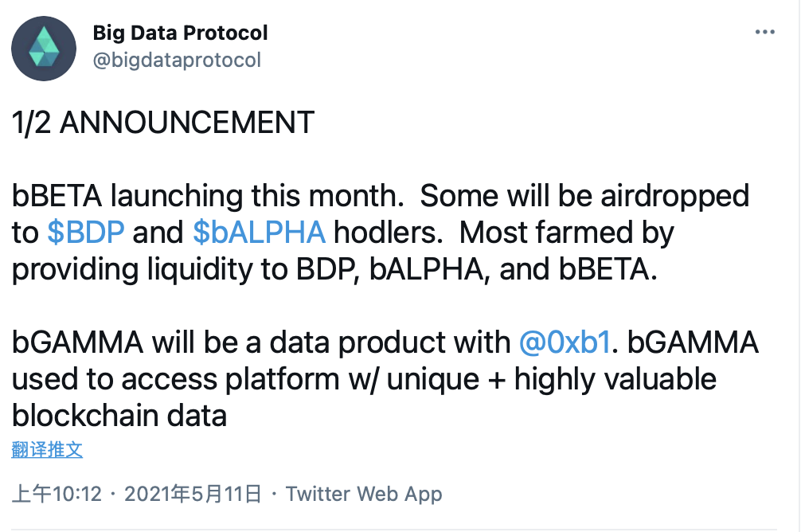The height and width of the screenshot is (532, 801).
Task: Visit the mentioned @0xb1 profile
Action: point(565,342)
